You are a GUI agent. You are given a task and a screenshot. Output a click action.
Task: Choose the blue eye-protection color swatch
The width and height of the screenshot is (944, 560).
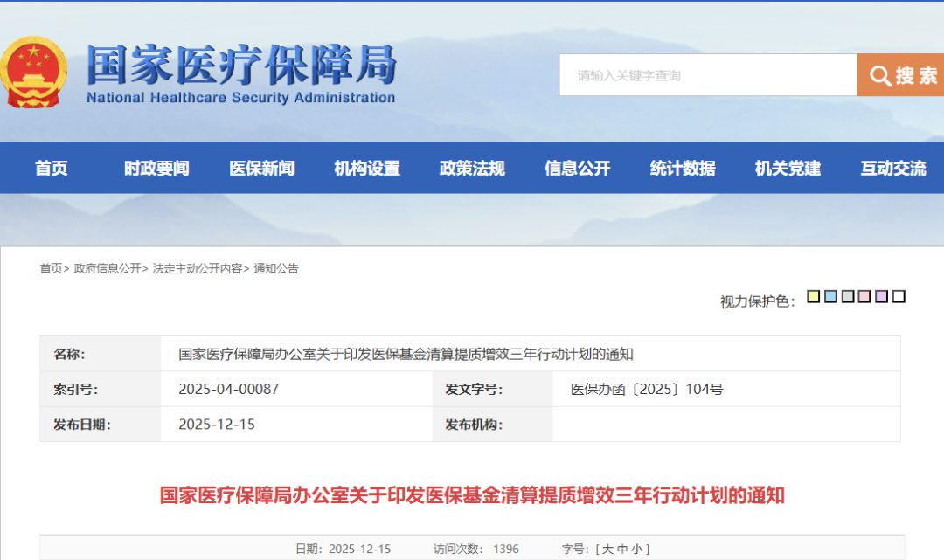click(x=831, y=296)
